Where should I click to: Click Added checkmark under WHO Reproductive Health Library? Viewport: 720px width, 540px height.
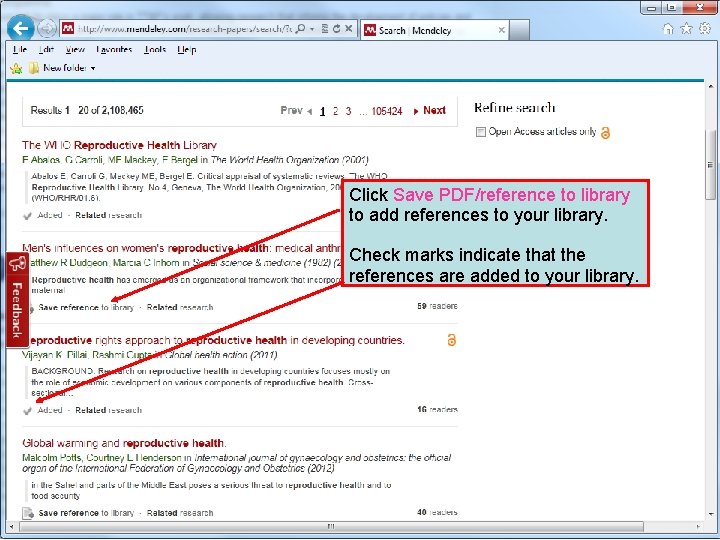43,215
